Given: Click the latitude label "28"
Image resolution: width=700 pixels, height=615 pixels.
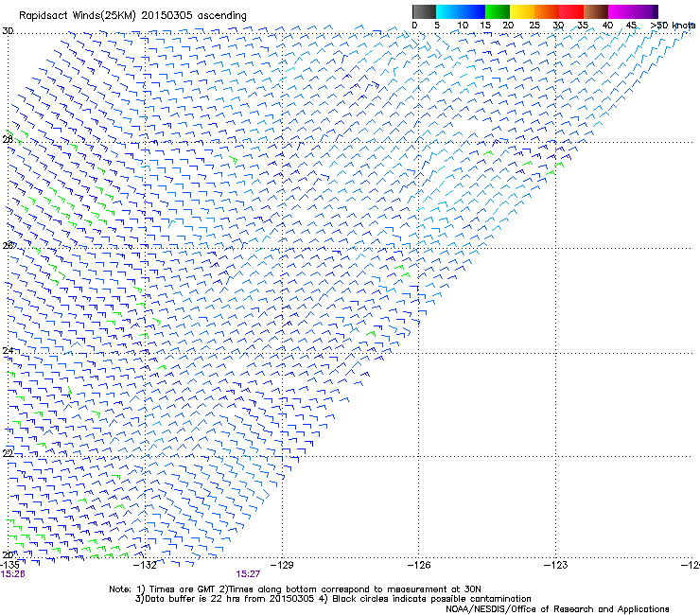Looking at the screenshot, I should point(8,139).
